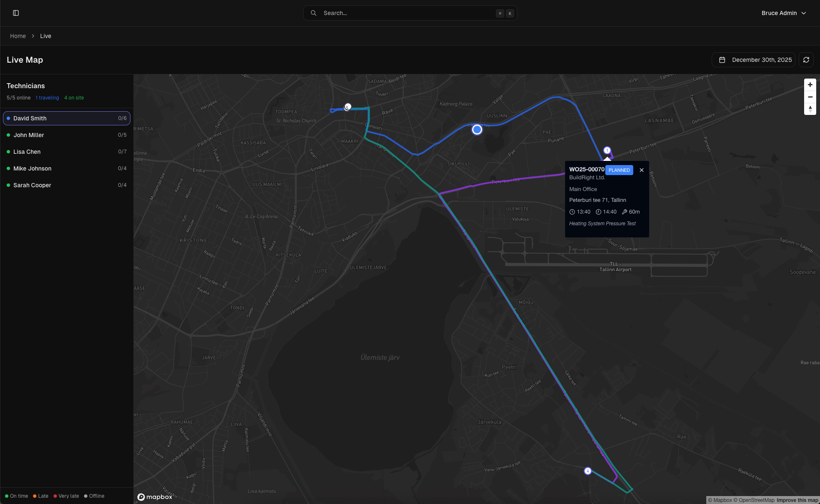The width and height of the screenshot is (820, 504).
Task: Click the search magnifier icon
Action: pyautogui.click(x=314, y=13)
